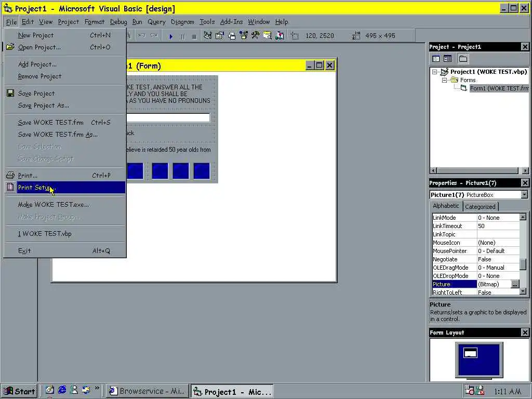Open the Edit menu
This screenshot has width=532, height=399.
(28, 22)
